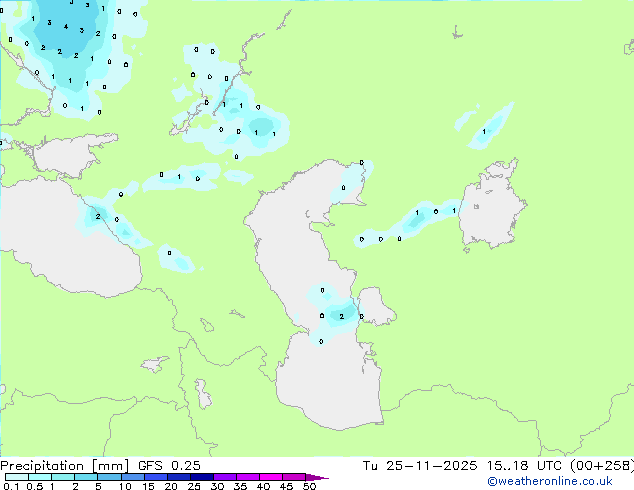The image size is (634, 490).
Task: Click the '50' legend scale label
Action: (x=309, y=486)
